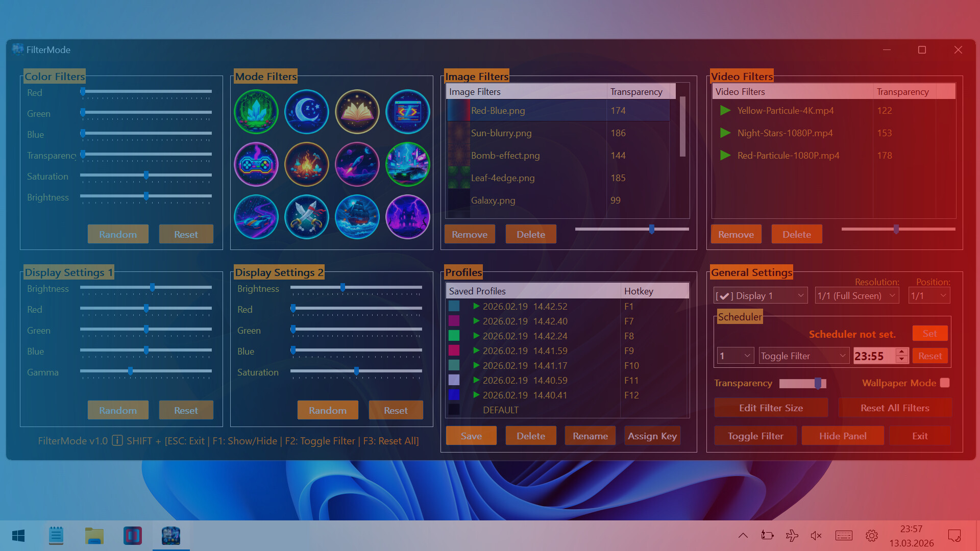Play the Yellow-Particule-4K video filter
Screen dimensions: 980x551
[x=725, y=110]
